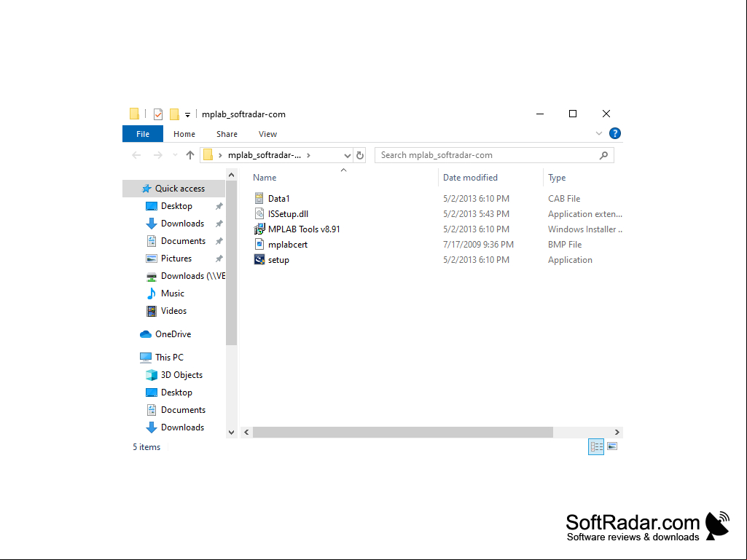Click the mplabcert BMP file icon
Image resolution: width=747 pixels, height=560 pixels.
tap(259, 244)
